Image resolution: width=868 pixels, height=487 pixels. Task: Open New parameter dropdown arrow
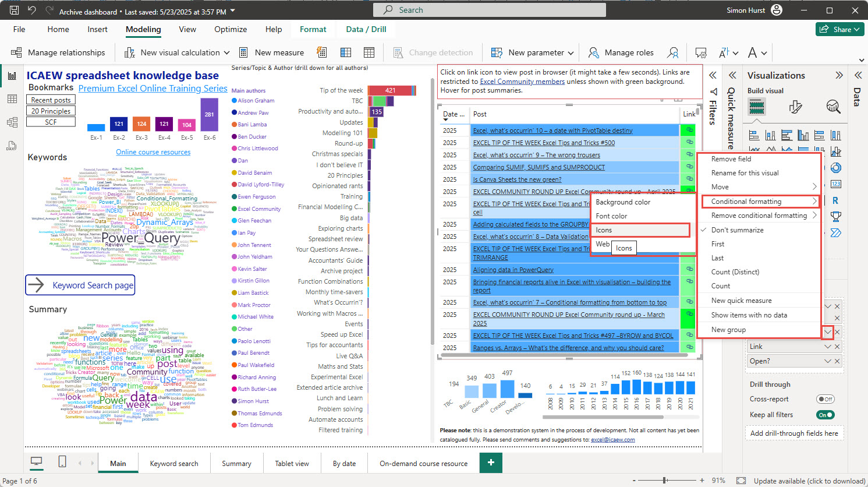tap(571, 52)
